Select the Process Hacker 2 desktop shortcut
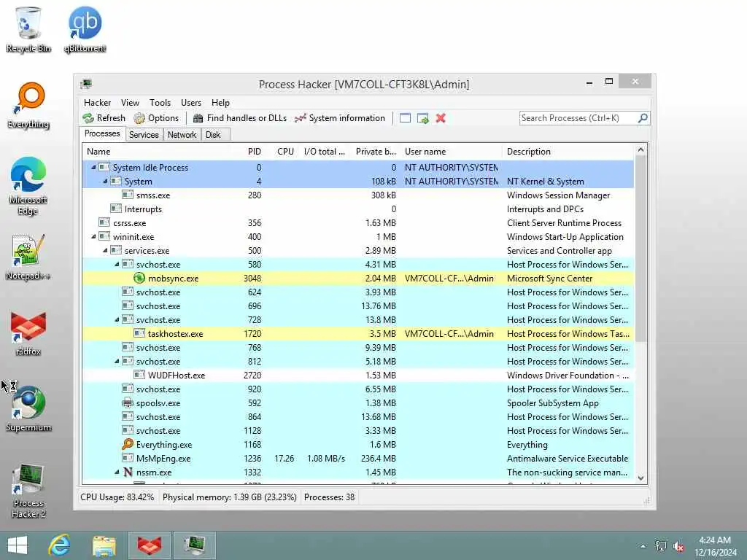The width and height of the screenshot is (747, 560). point(28,491)
